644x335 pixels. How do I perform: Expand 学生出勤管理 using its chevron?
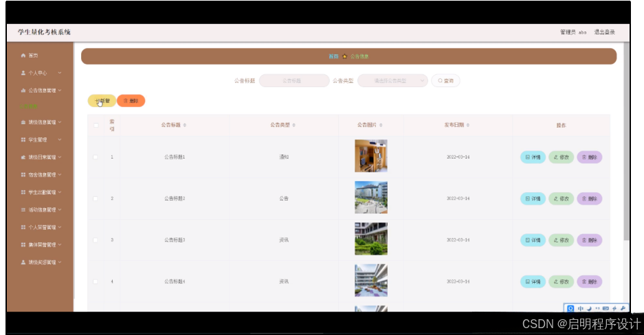tap(60, 192)
